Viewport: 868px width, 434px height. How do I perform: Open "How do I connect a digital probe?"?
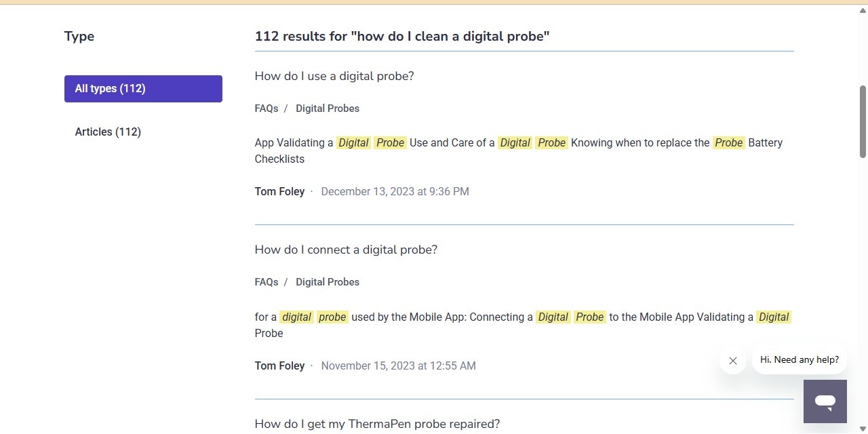point(346,250)
